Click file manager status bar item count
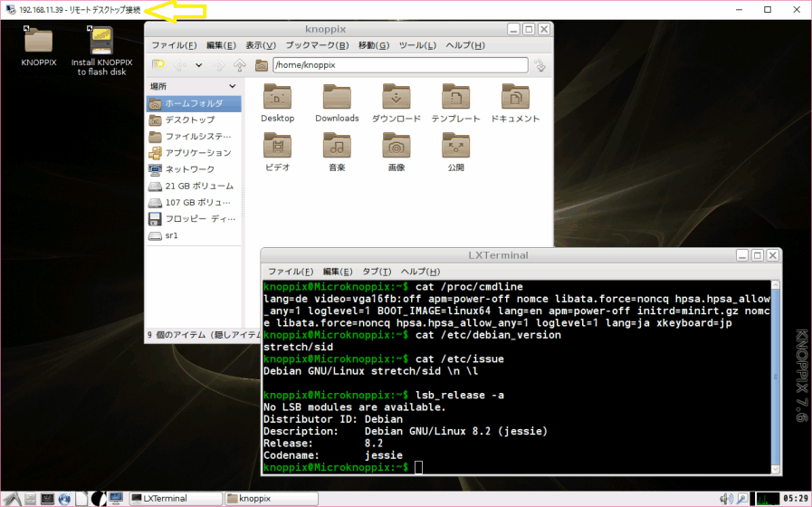 [x=204, y=335]
